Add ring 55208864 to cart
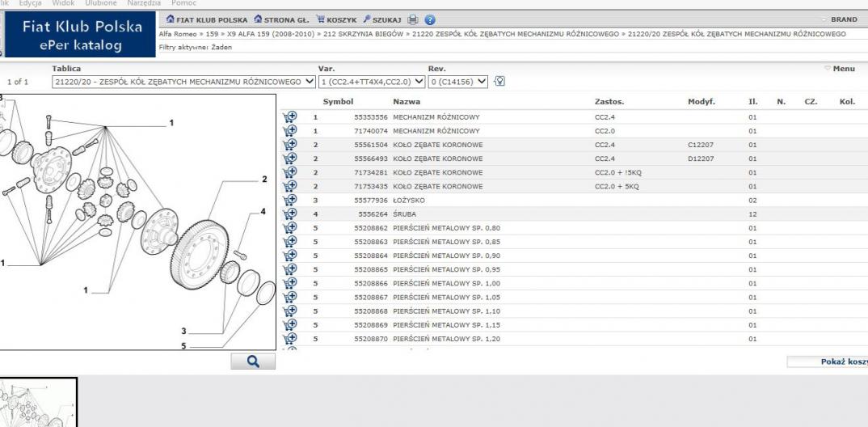868x427 pixels. 289,256
